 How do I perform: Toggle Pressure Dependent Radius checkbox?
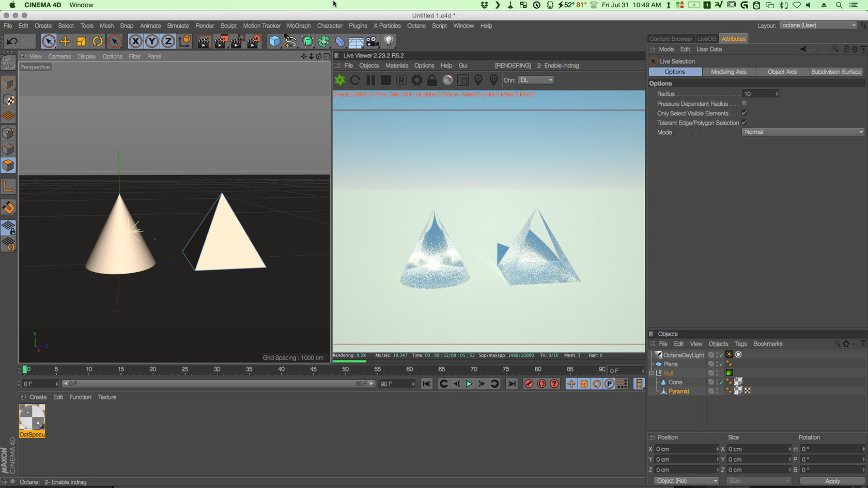coord(745,104)
